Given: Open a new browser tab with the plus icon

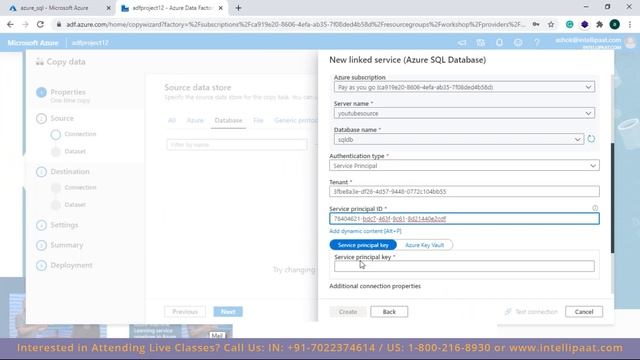Looking at the screenshot, I should pos(238,8).
